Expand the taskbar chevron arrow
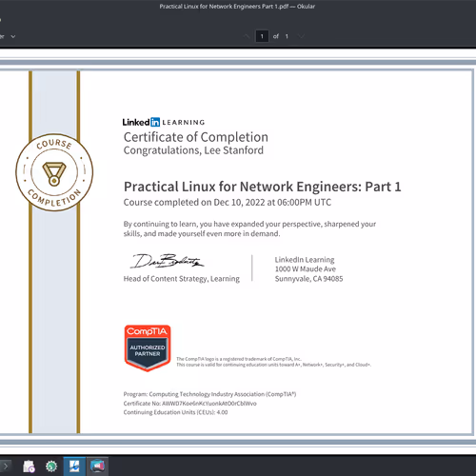476x476 pixels. click(x=6, y=466)
